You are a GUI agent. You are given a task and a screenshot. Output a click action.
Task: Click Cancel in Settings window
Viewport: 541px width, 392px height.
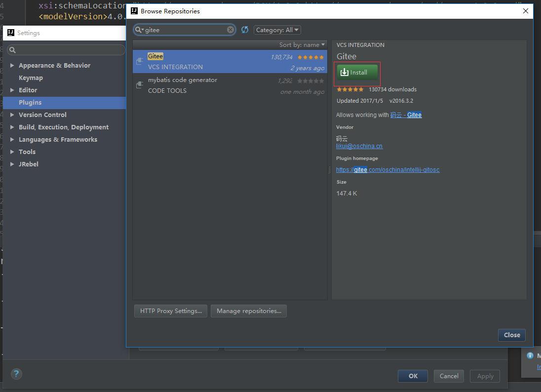pyautogui.click(x=449, y=376)
